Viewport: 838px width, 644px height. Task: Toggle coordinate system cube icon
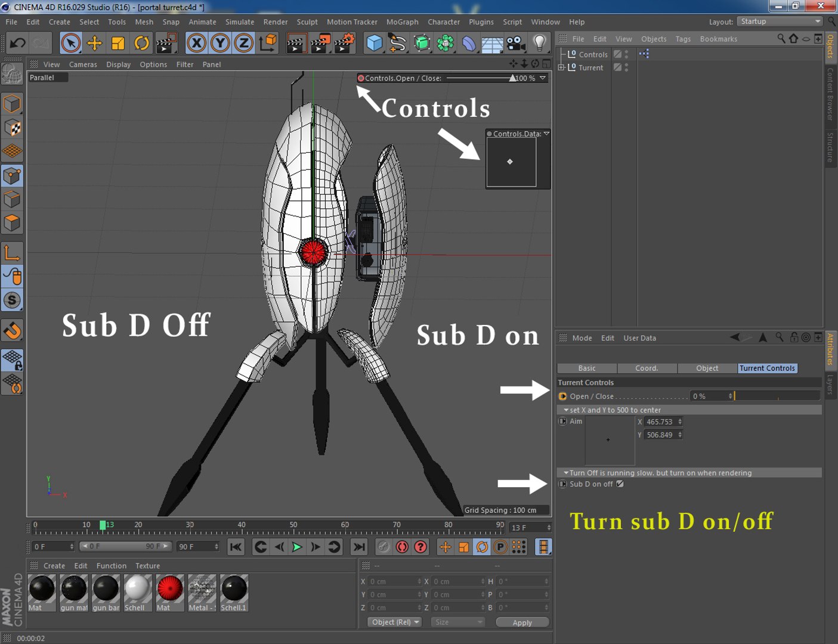click(268, 43)
